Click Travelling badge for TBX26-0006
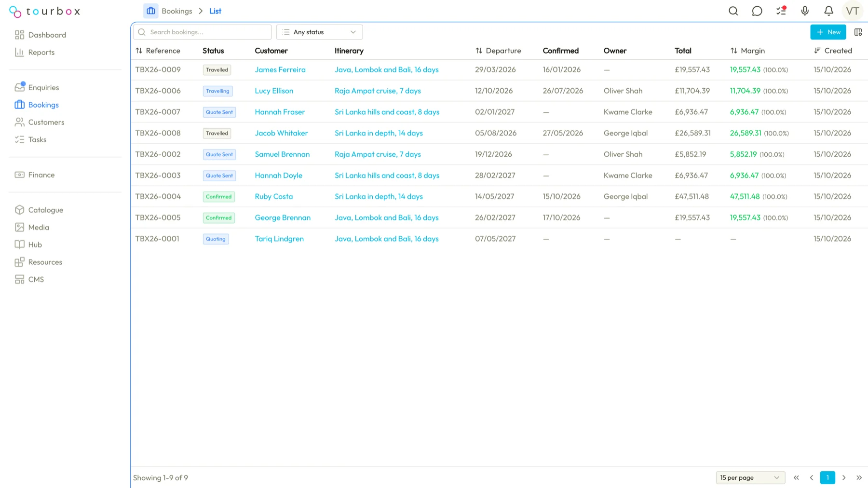This screenshot has width=868, height=488. tap(218, 91)
